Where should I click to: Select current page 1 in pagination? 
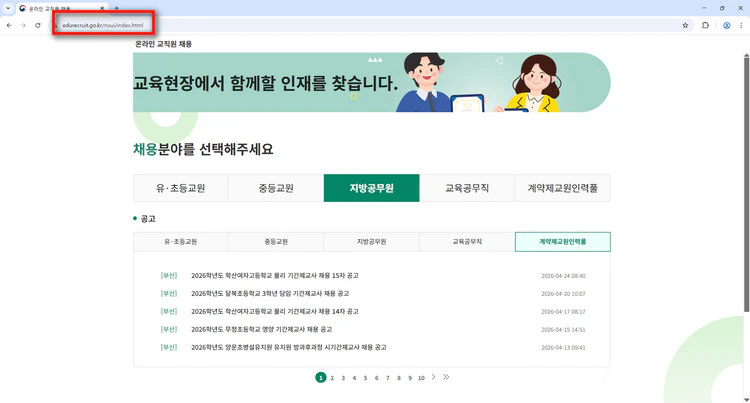(320, 378)
